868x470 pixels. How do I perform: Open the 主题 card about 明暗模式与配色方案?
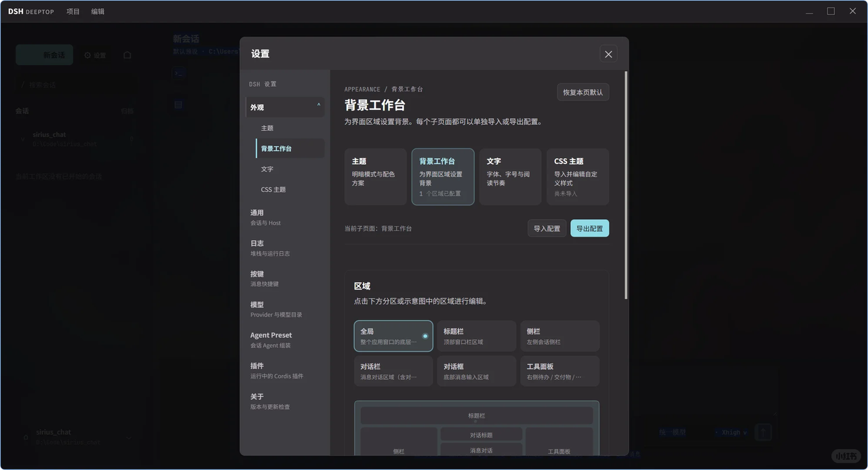376,177
